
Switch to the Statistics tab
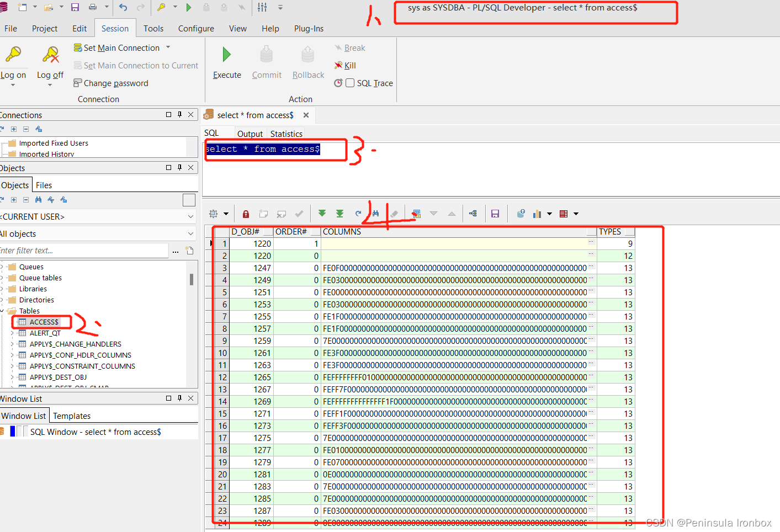click(x=286, y=134)
